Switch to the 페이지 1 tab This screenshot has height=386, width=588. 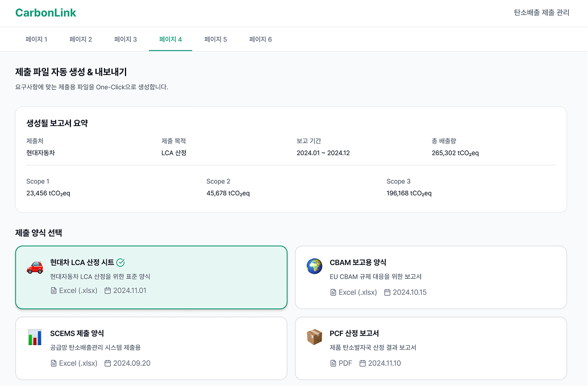[x=36, y=39]
